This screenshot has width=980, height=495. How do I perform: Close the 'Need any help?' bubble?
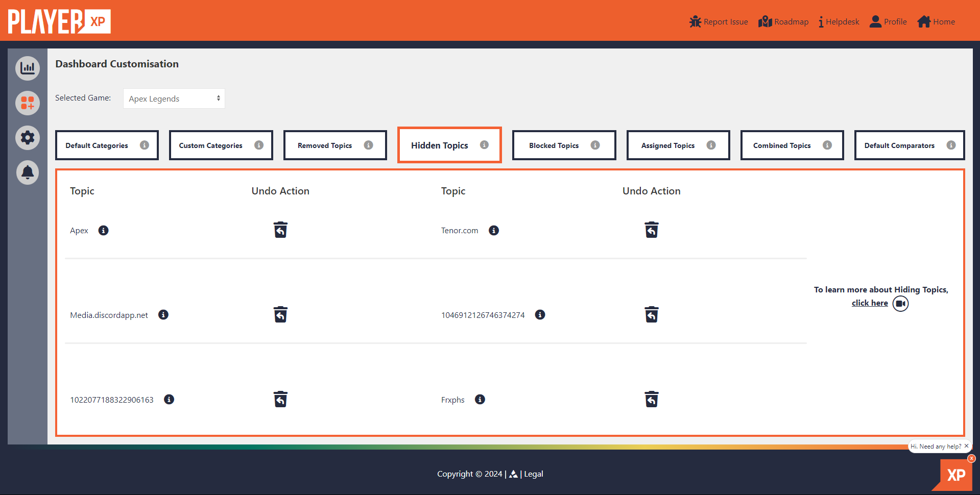pyautogui.click(x=966, y=446)
